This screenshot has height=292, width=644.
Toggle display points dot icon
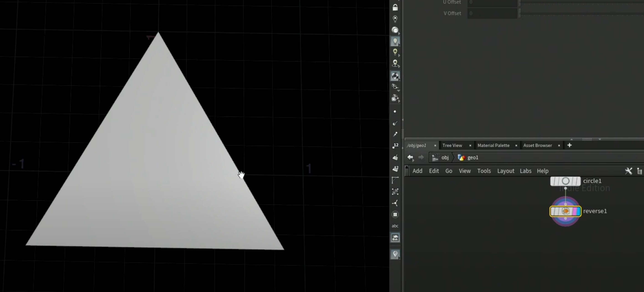coord(395,112)
